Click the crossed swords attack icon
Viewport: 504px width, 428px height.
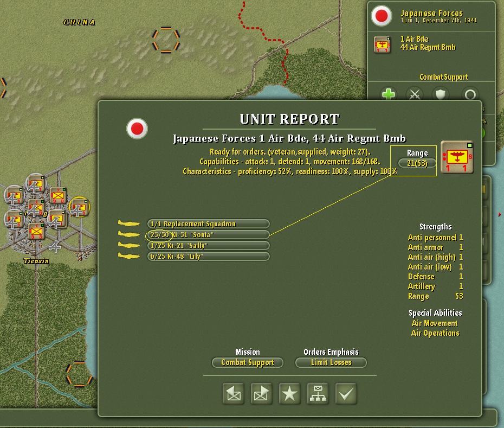click(415, 94)
